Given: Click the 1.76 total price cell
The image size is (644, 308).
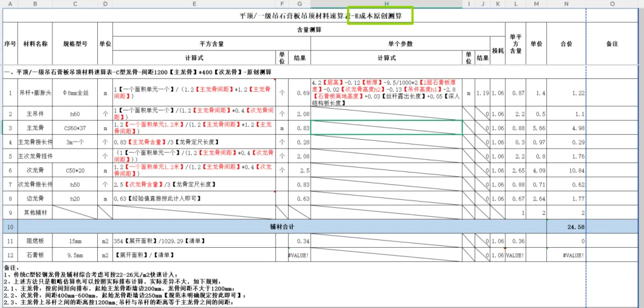Looking at the screenshot, I should pyautogui.click(x=566, y=156).
